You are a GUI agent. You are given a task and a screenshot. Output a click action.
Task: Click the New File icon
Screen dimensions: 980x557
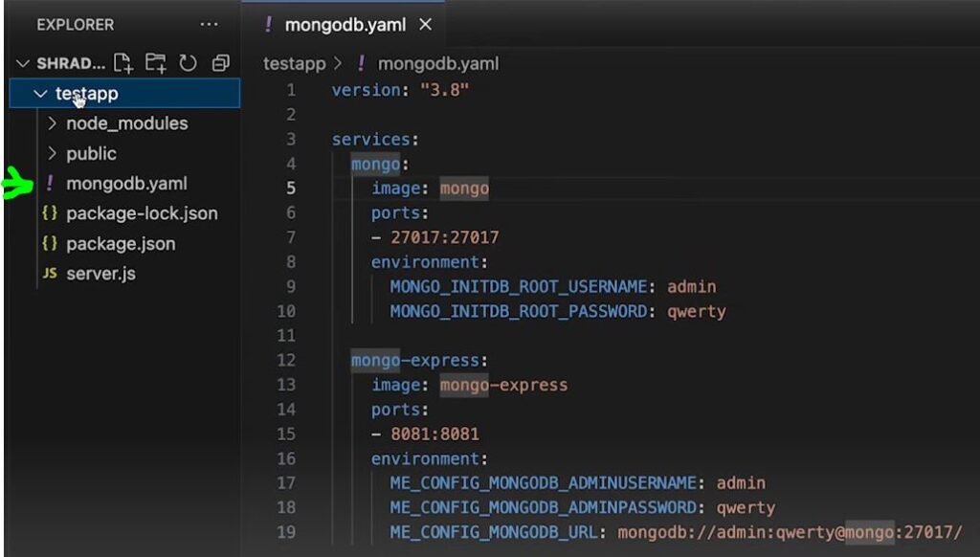tap(122, 63)
